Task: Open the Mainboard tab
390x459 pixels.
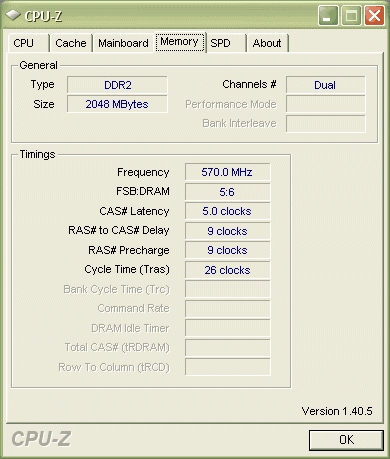Action: tap(123, 43)
